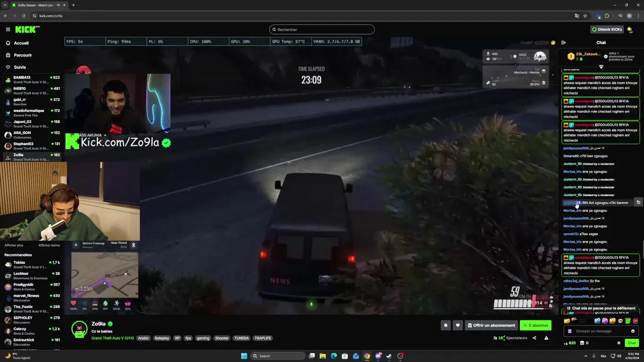Viewport: 644px width, 362px height.
Task: Open File Explorer in taskbar
Action: pos(323,356)
